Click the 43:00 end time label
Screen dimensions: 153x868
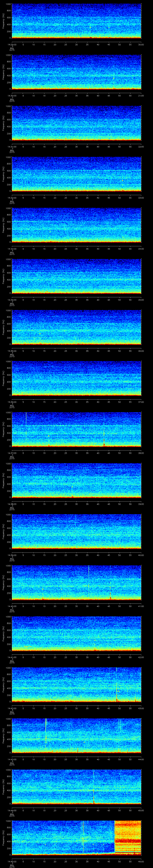tap(141, 708)
